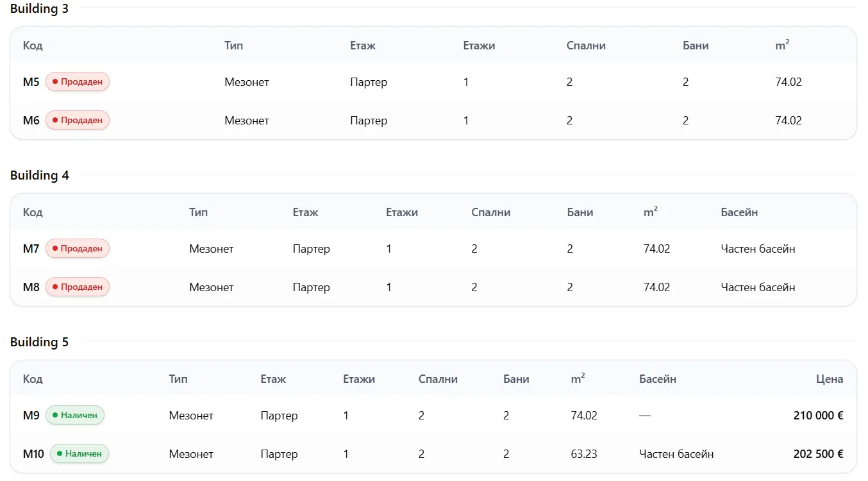Select the Building 5 section heading

click(39, 342)
